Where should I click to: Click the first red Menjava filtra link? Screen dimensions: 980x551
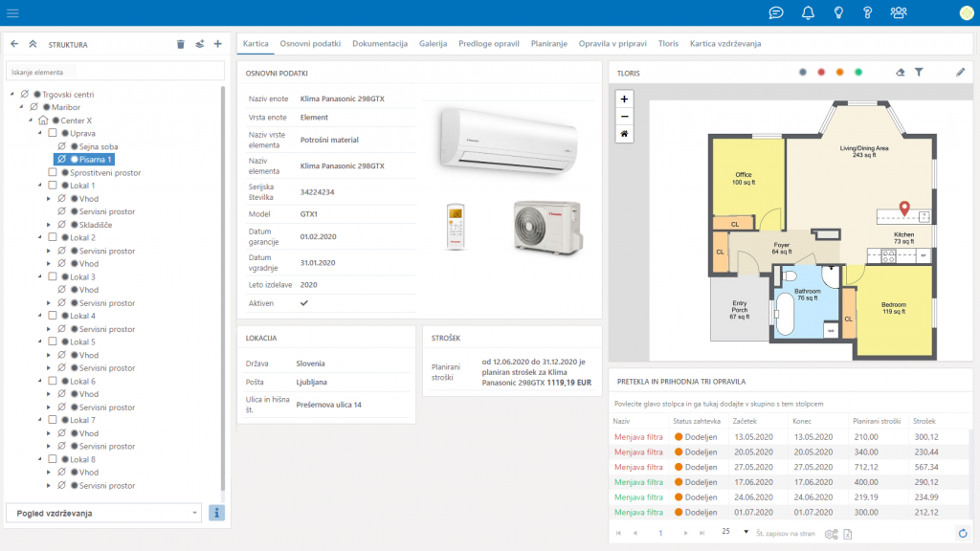pos(638,436)
